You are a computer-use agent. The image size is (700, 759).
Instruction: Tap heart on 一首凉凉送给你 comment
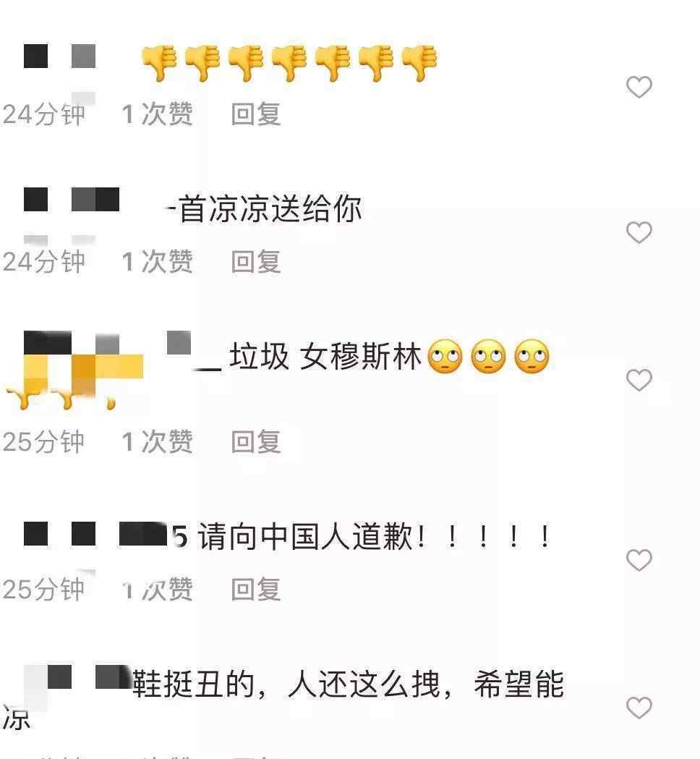click(x=639, y=232)
